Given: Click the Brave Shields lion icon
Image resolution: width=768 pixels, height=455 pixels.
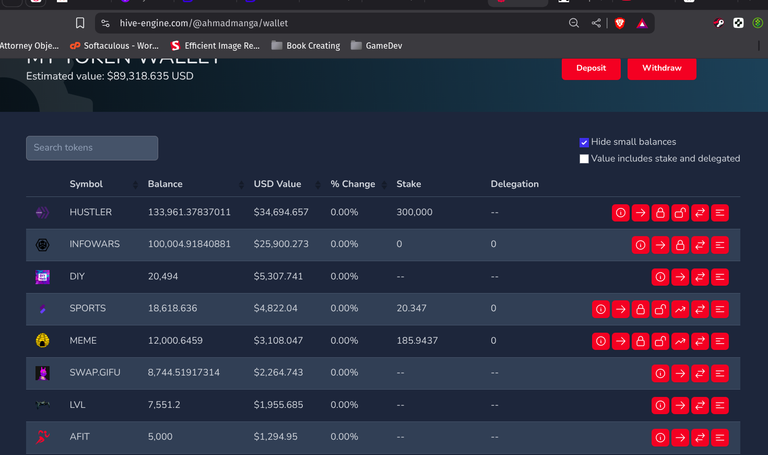Looking at the screenshot, I should click(620, 23).
